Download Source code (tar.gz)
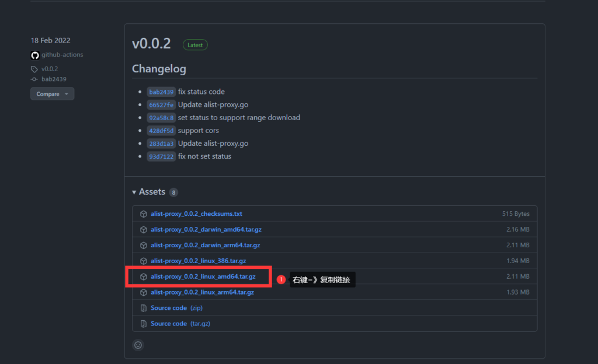Screen dimensions: 598x364 point(180,323)
